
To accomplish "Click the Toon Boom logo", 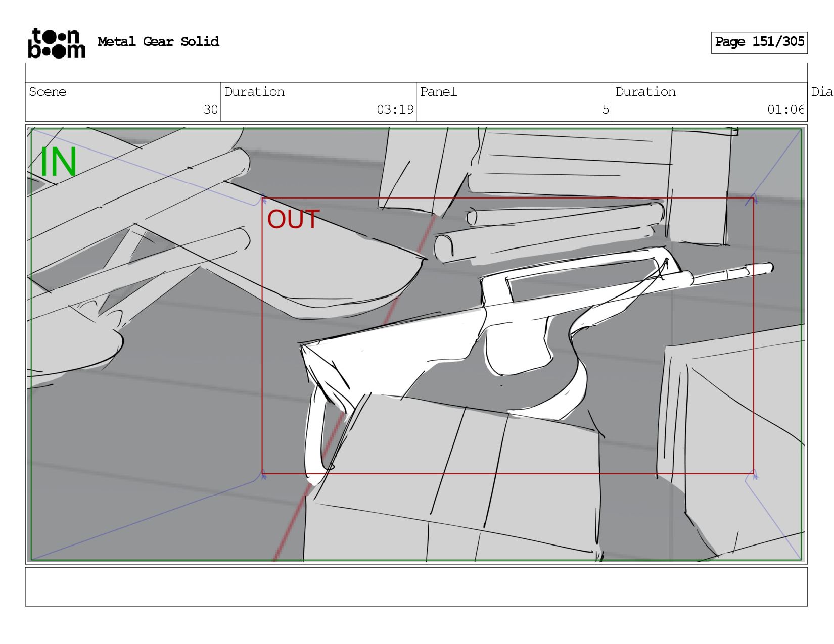I will [56, 42].
